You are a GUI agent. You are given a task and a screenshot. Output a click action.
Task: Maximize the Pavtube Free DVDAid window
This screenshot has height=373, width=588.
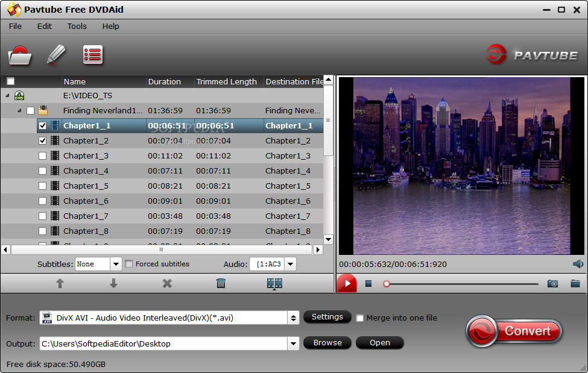pos(561,10)
